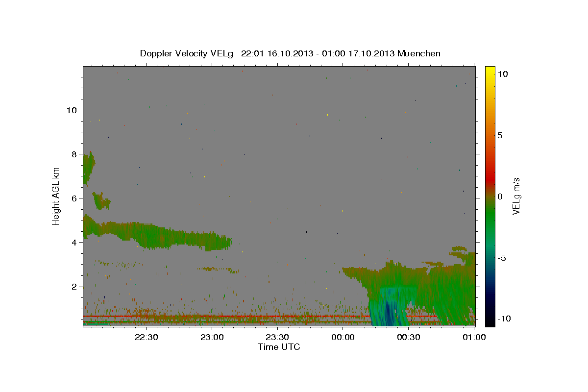Click the 23:30 time tick label
Screen dimensions: 588x392
[x=277, y=337]
